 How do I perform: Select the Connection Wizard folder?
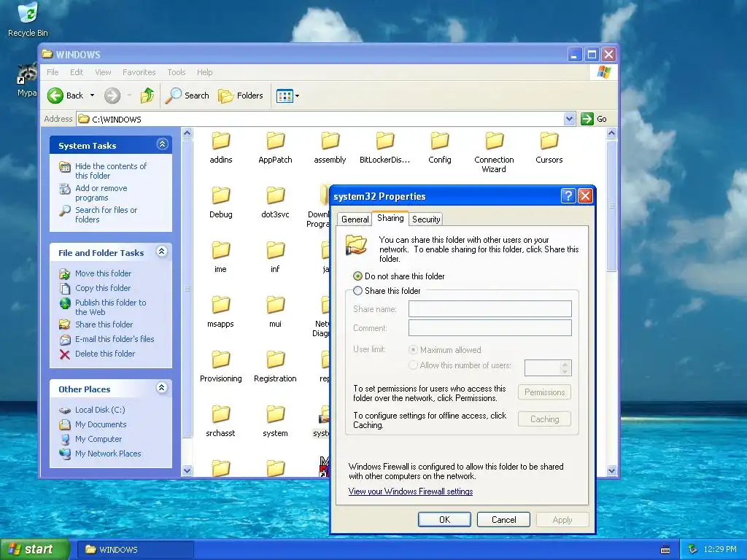point(494,152)
